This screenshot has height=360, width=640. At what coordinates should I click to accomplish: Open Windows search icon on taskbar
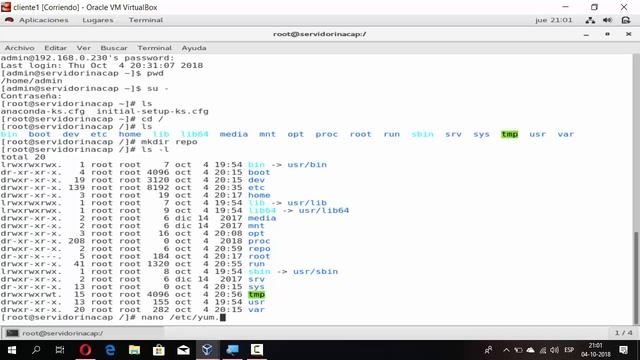36,350
